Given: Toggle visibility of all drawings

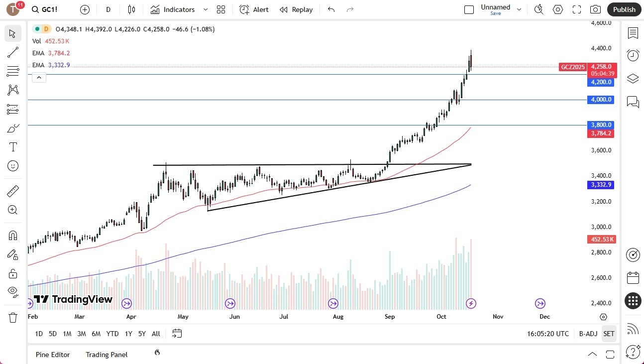Looking at the screenshot, I should pyautogui.click(x=13, y=292).
